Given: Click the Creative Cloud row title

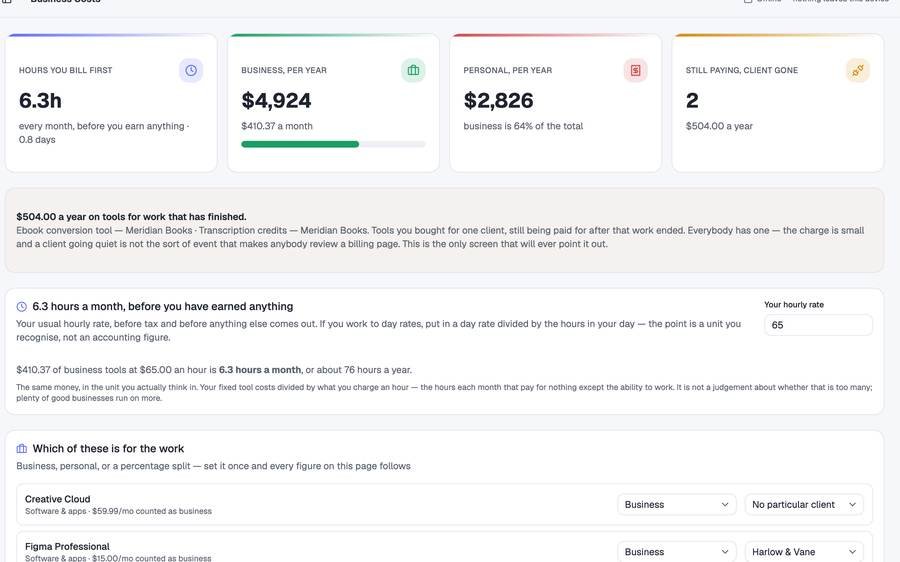Looking at the screenshot, I should (57, 499).
